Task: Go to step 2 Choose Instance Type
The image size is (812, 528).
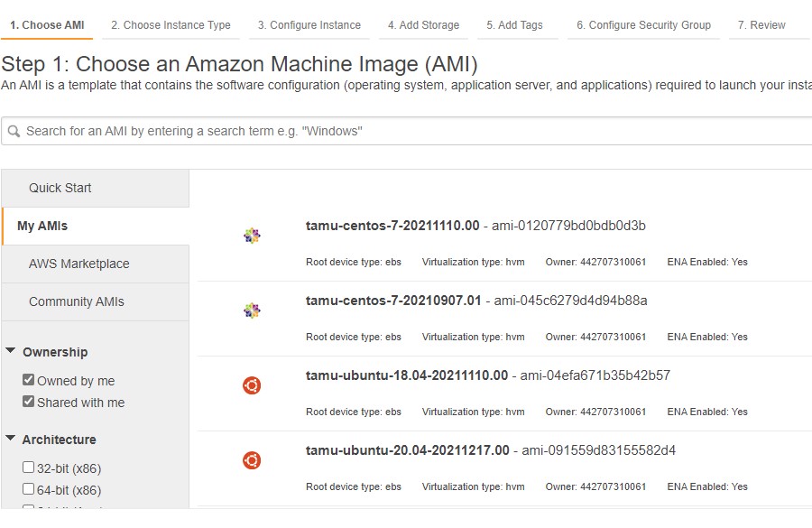Action: (171, 25)
